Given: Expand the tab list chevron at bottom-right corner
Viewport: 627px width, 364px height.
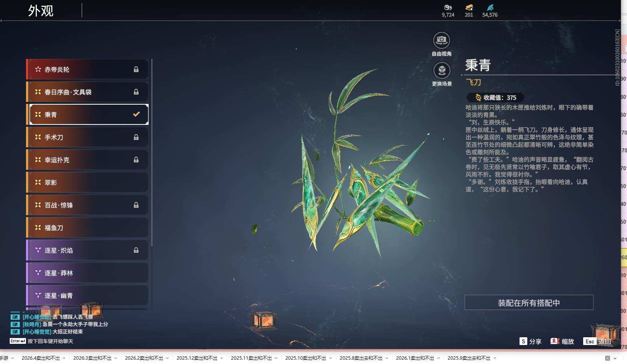Looking at the screenshot, I should [x=614, y=359].
